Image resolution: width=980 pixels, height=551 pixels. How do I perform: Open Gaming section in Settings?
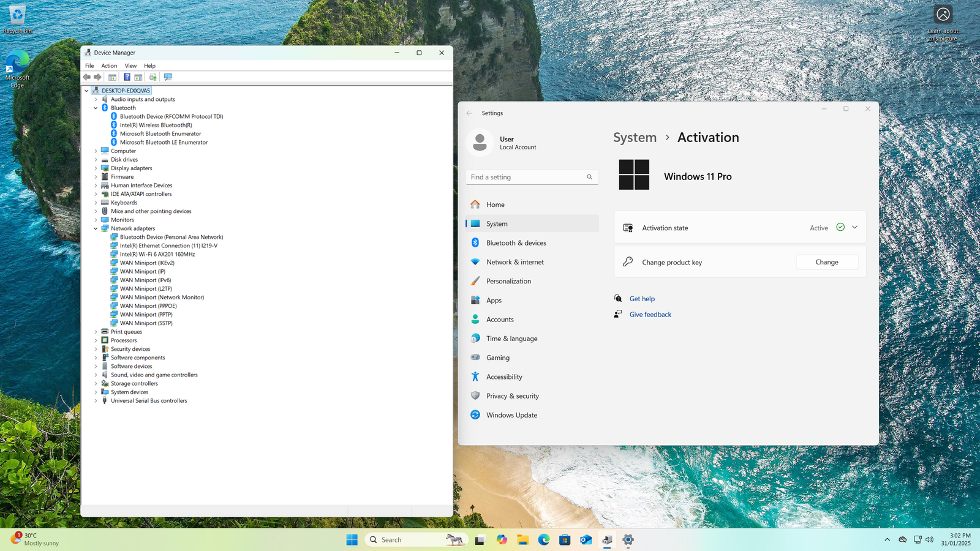532,358
